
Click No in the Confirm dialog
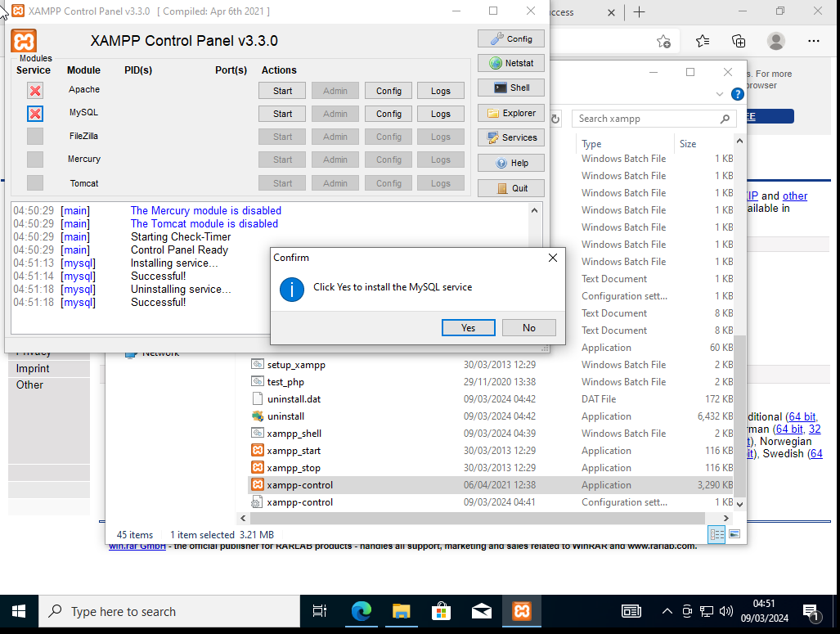tap(529, 327)
